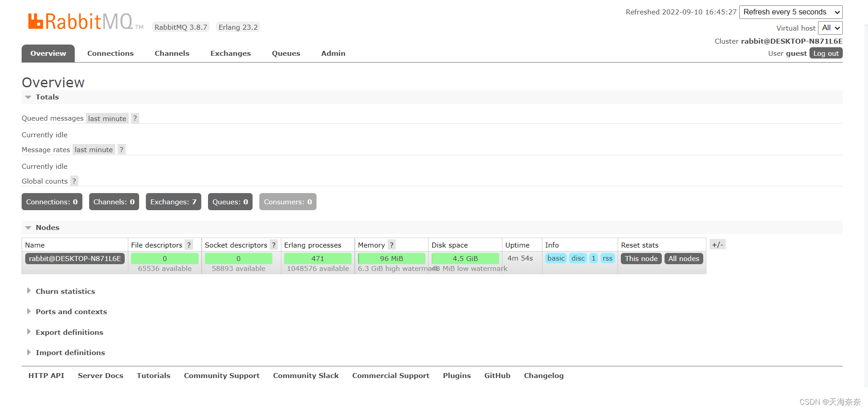
Task: Click the Disk space 4.5 GiB bar
Action: coord(466,258)
